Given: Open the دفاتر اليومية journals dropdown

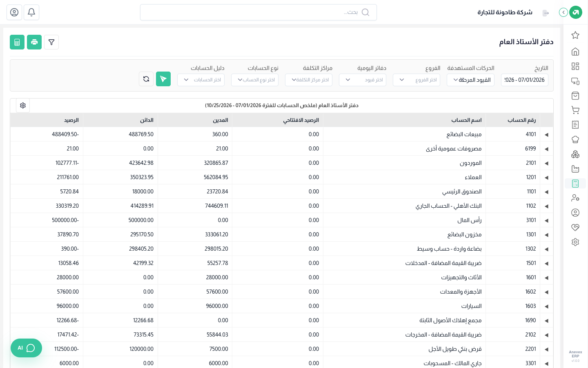Looking at the screenshot, I should 363,80.
